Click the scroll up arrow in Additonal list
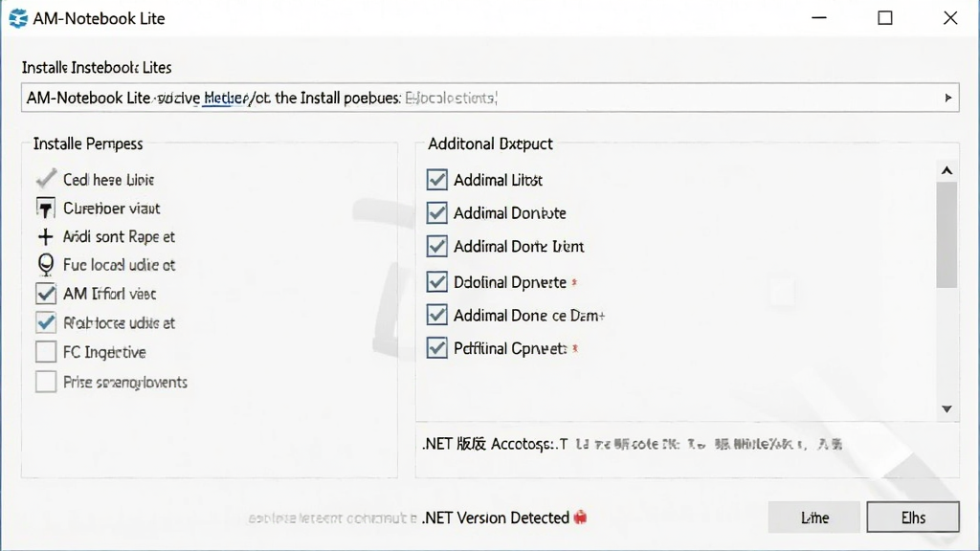 [x=947, y=170]
